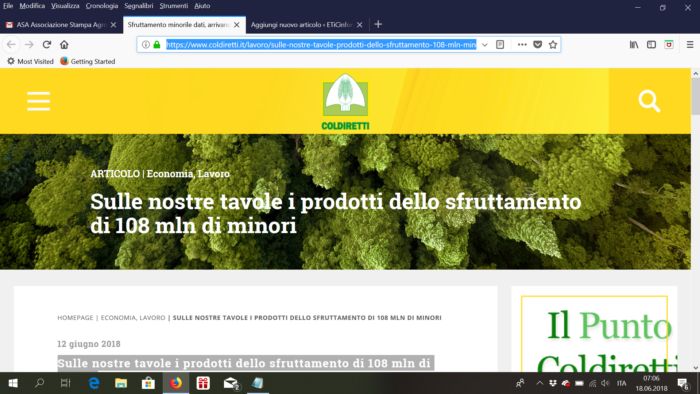Bookmark this page with the star icon
The width and height of the screenshot is (700, 394).
(553, 45)
